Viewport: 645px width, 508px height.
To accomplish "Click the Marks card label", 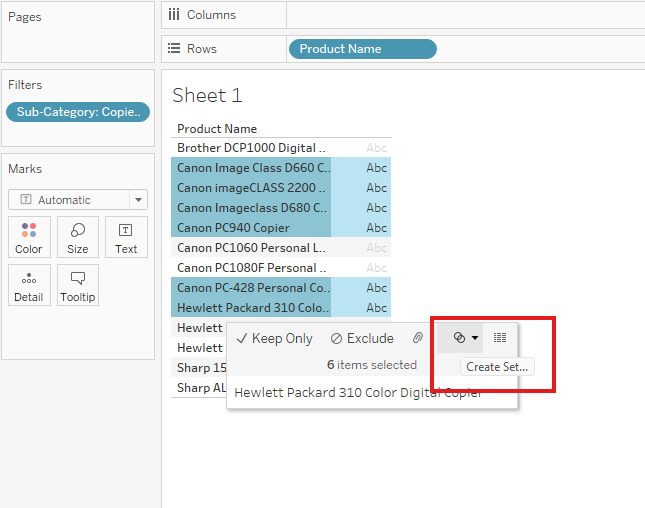I will pos(25,169).
